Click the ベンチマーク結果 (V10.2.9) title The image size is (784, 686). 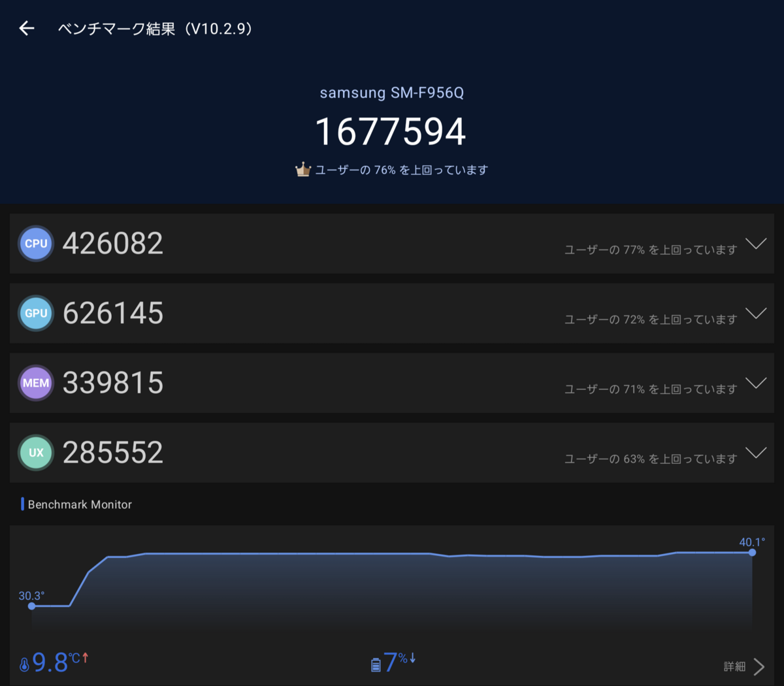click(155, 29)
